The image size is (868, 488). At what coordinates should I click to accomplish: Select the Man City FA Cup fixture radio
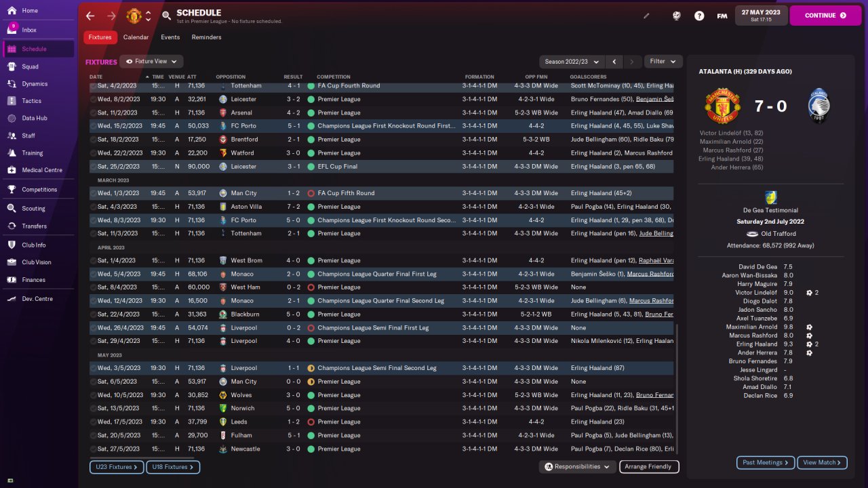(94, 193)
